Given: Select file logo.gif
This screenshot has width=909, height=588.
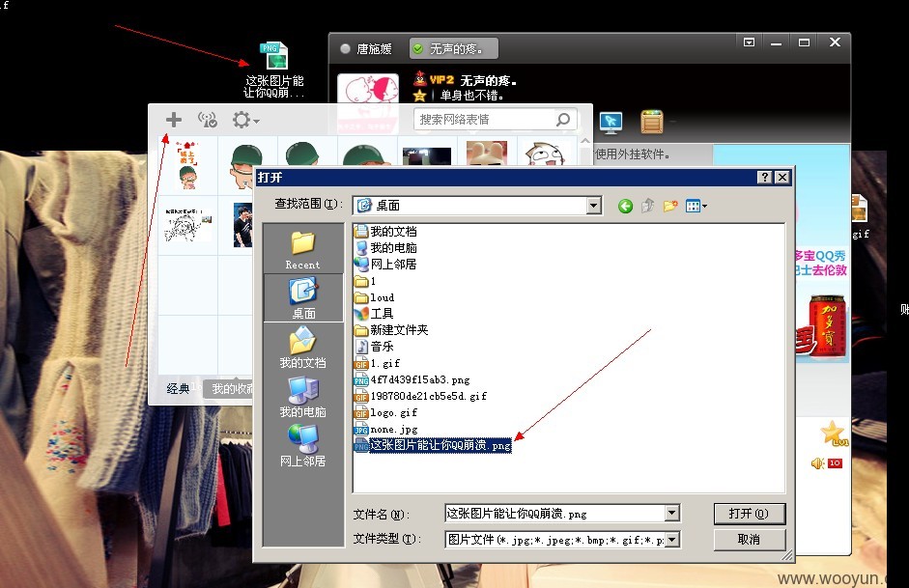Looking at the screenshot, I should pyautogui.click(x=386, y=412).
